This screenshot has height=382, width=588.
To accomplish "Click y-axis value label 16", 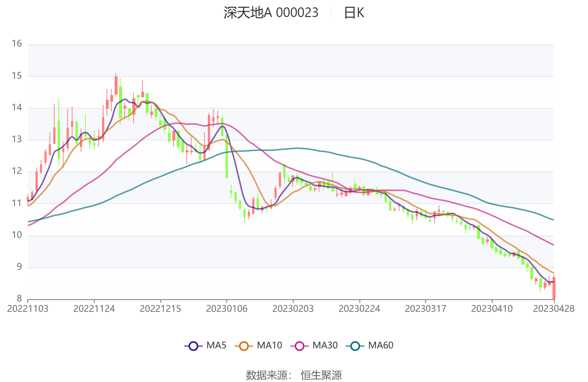I will tap(17, 44).
